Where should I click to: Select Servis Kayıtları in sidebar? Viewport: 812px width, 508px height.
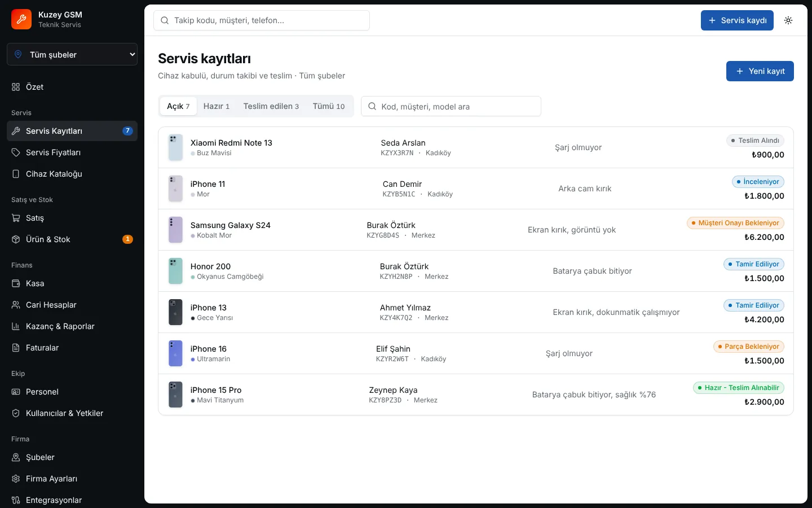72,131
